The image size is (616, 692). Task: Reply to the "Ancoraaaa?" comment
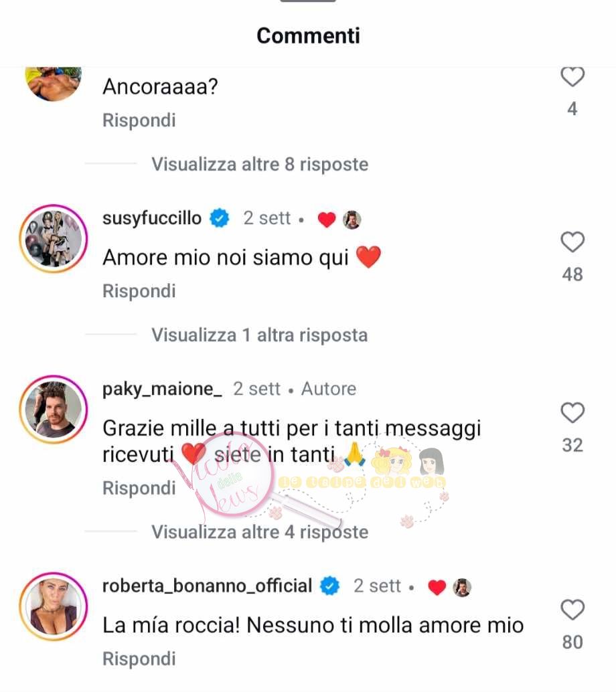[x=139, y=120]
